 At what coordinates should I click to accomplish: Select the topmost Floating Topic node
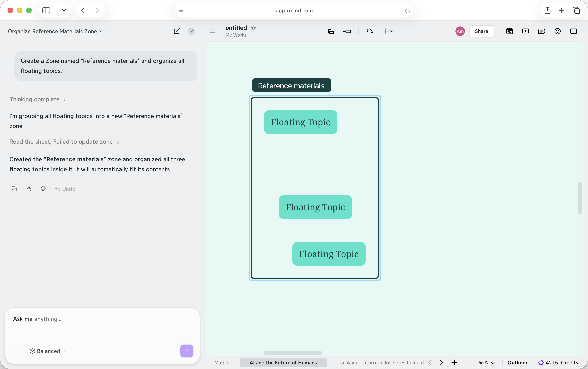[300, 122]
